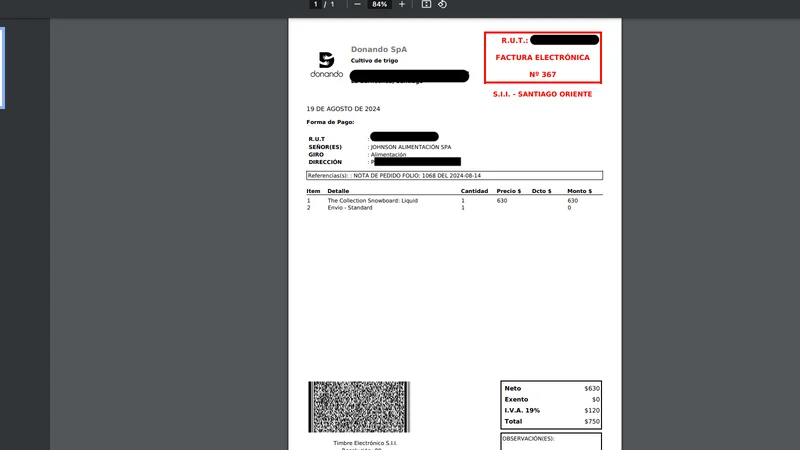
Task: Click The Collection Snowboard: Liquid item
Action: [372, 201]
